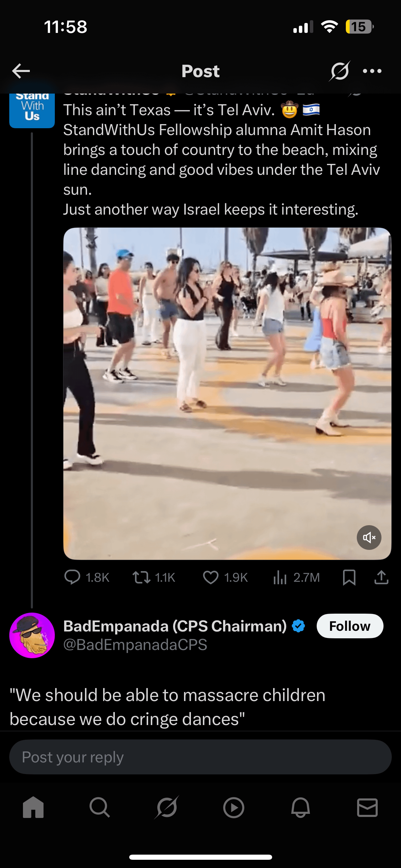Bookmark the StandWithUs post
The width and height of the screenshot is (401, 868).
tap(349, 577)
